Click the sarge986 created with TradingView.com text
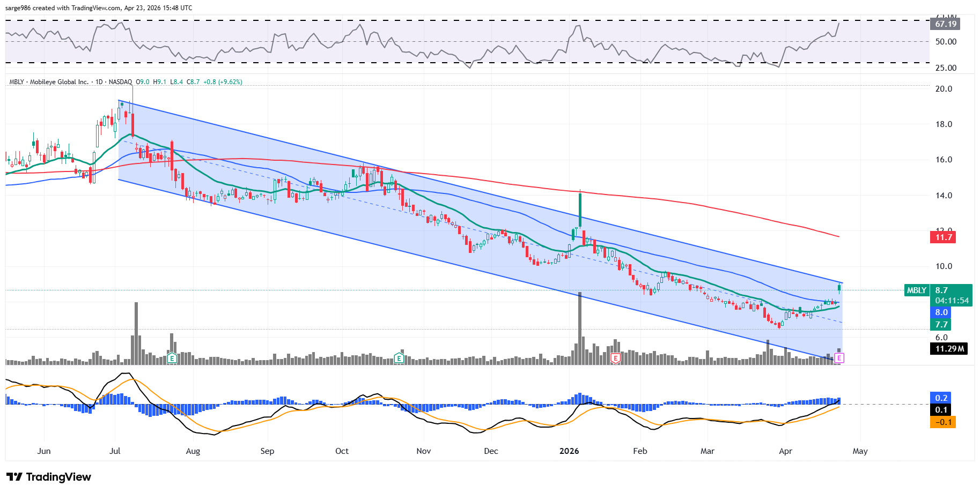 coord(99,8)
